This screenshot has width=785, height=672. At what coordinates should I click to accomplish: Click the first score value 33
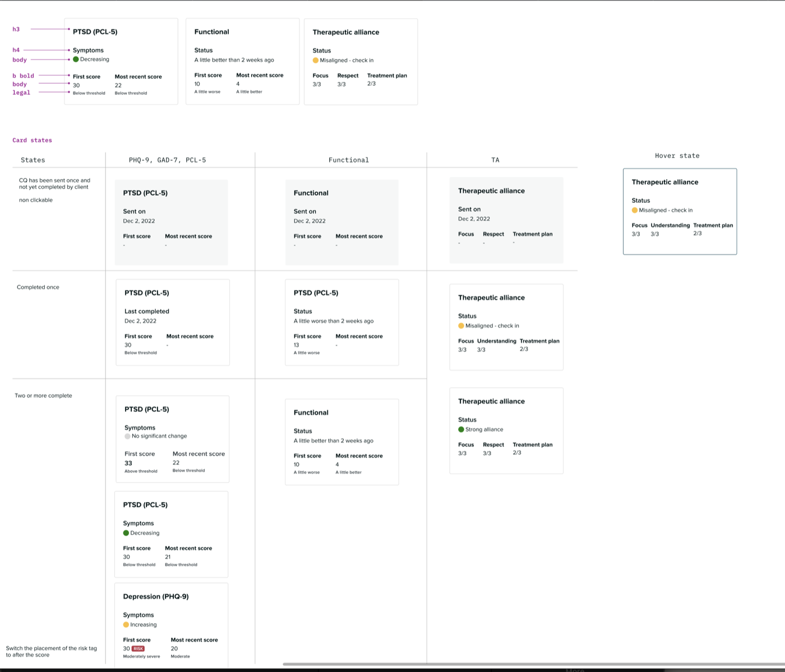(128, 463)
